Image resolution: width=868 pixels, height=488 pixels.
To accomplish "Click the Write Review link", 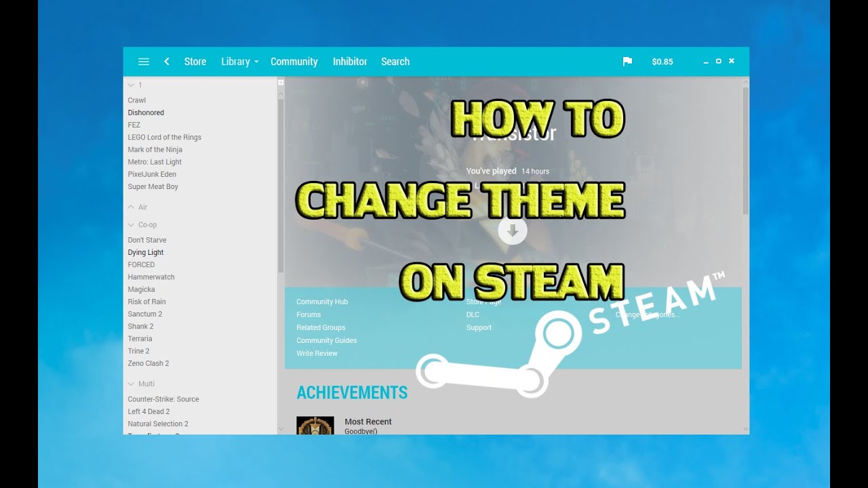I will (317, 353).
